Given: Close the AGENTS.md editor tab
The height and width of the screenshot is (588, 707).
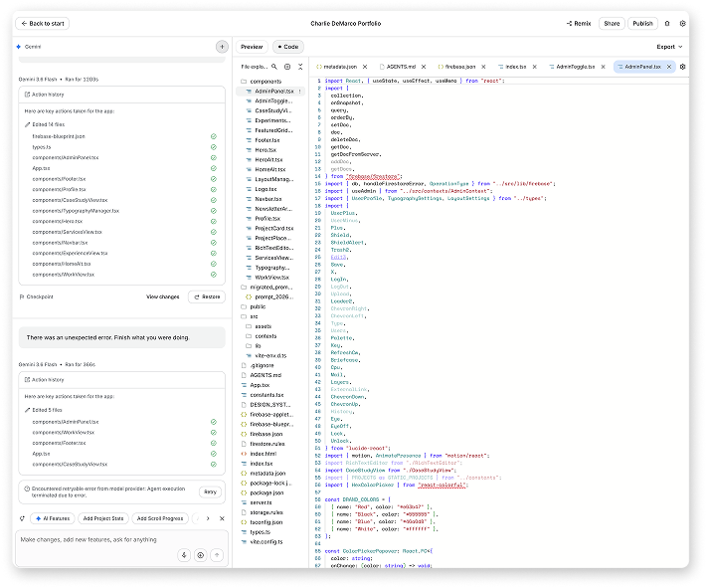Looking at the screenshot, I should pyautogui.click(x=424, y=67).
